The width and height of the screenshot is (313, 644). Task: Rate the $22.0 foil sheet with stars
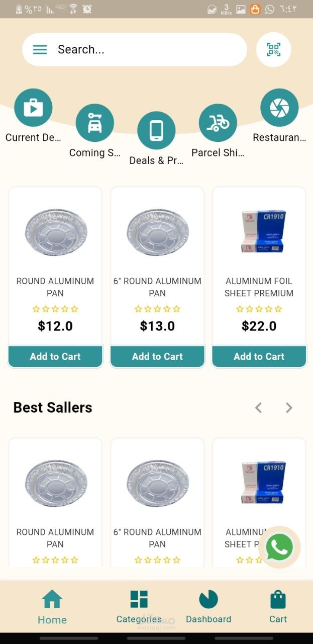259,309
